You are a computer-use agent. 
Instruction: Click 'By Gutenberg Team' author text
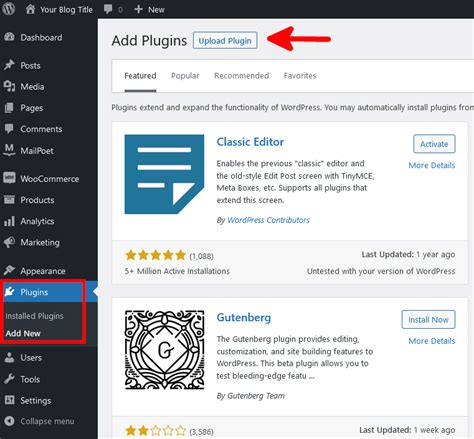coord(251,396)
